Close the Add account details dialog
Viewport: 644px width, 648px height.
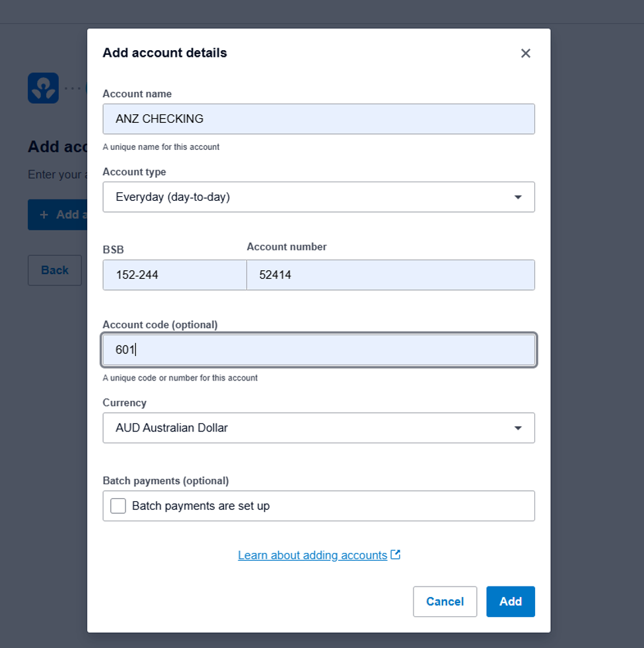click(525, 54)
